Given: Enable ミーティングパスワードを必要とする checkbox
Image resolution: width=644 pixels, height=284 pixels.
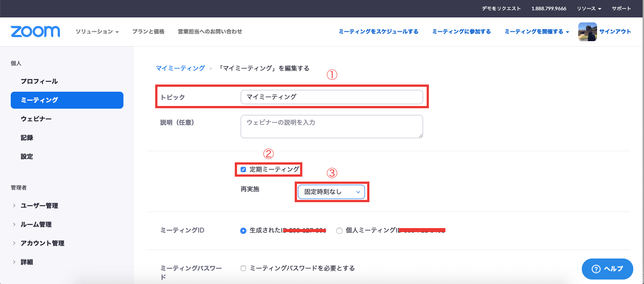Looking at the screenshot, I should (243, 268).
